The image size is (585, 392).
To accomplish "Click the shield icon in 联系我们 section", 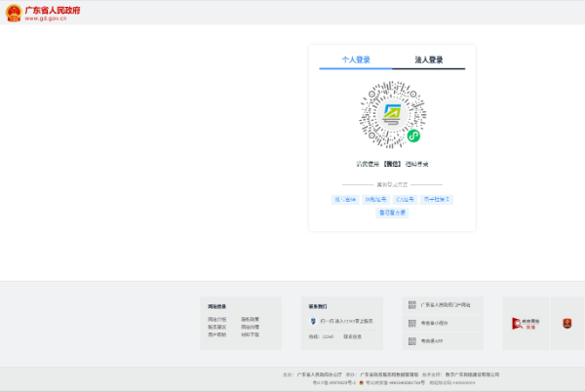I will (x=312, y=320).
